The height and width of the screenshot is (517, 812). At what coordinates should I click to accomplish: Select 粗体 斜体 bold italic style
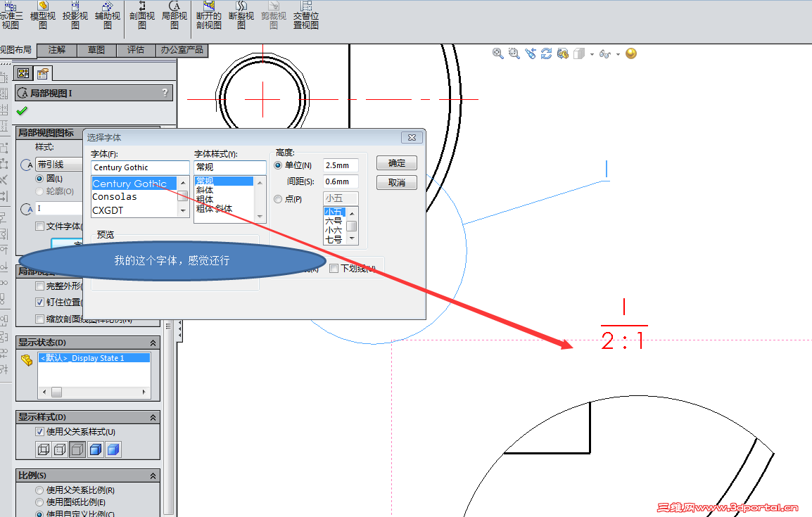(x=215, y=209)
